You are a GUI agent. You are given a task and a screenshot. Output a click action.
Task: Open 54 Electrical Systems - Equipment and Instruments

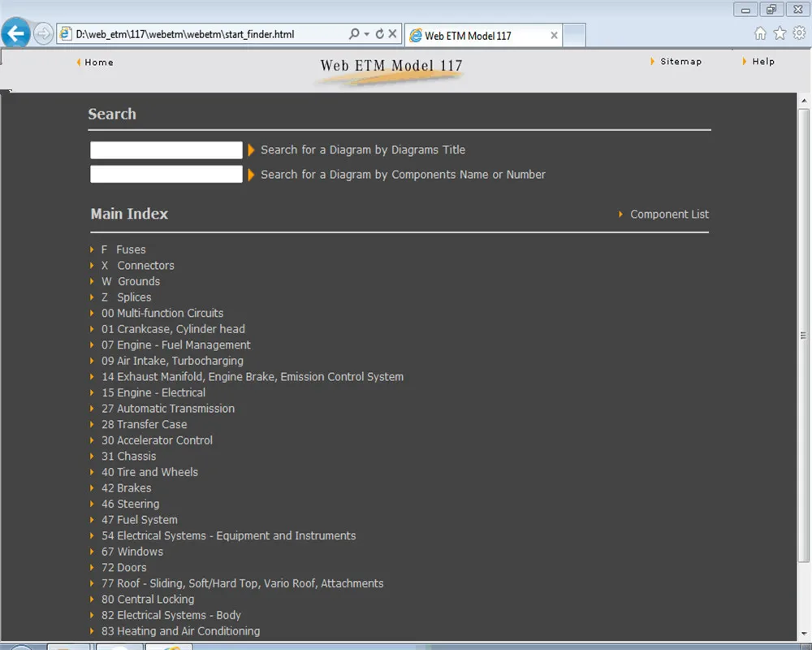tap(229, 536)
